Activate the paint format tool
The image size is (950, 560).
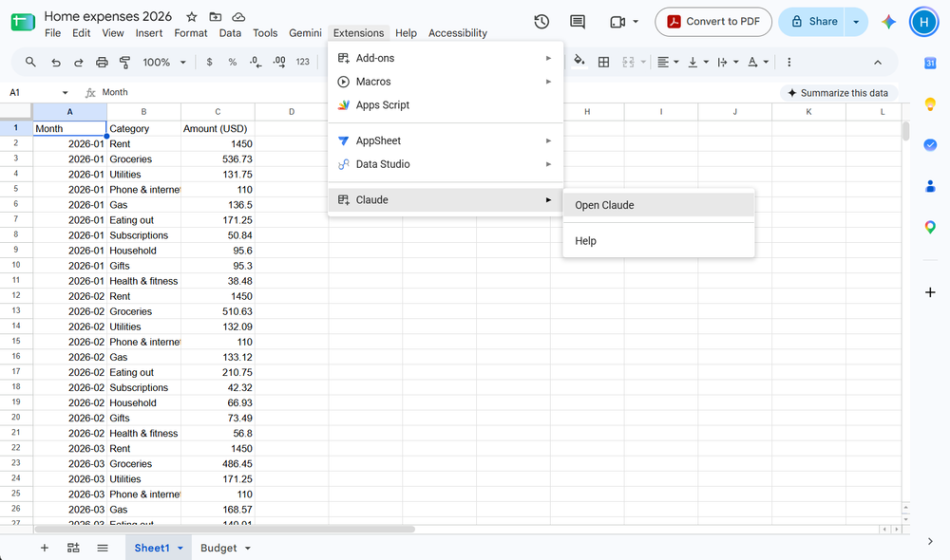(x=124, y=62)
